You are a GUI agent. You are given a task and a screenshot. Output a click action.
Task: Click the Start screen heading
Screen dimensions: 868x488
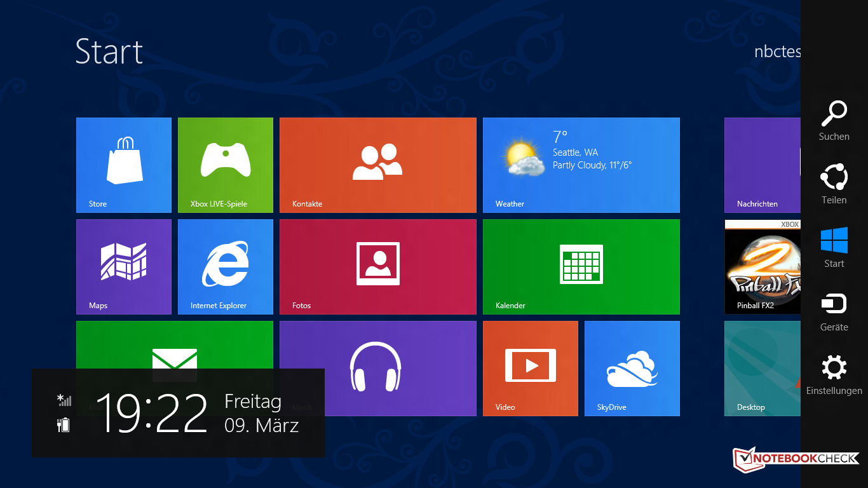pos(109,51)
